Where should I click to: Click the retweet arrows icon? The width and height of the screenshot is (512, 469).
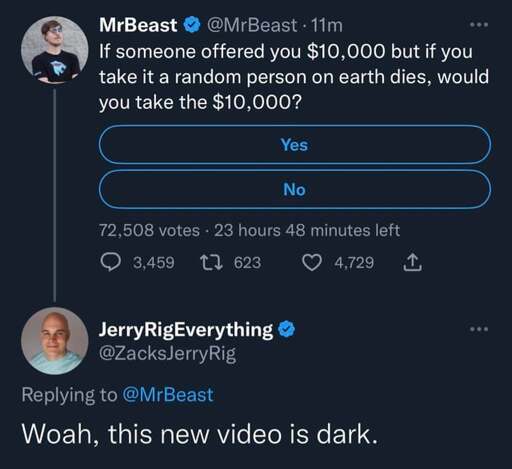211,262
